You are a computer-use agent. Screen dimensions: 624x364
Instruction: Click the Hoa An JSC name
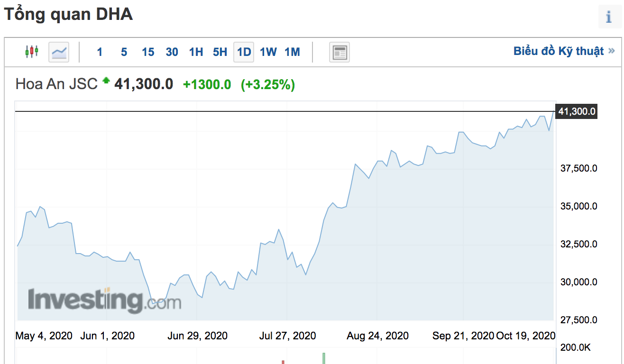pyautogui.click(x=56, y=84)
